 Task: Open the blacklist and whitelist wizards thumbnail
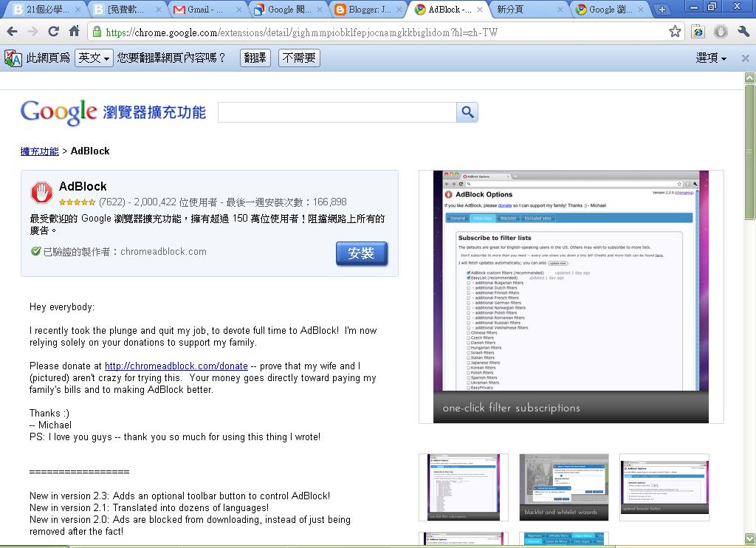563,487
